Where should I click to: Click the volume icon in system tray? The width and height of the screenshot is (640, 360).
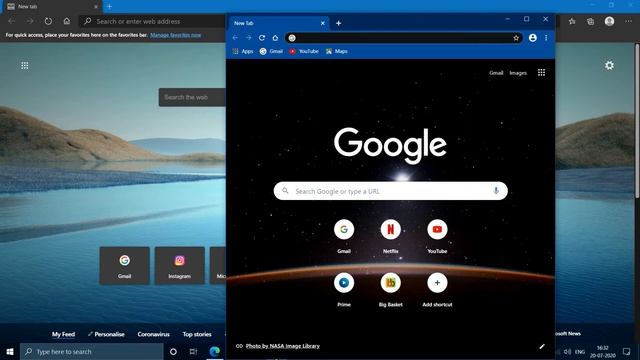coord(567,352)
